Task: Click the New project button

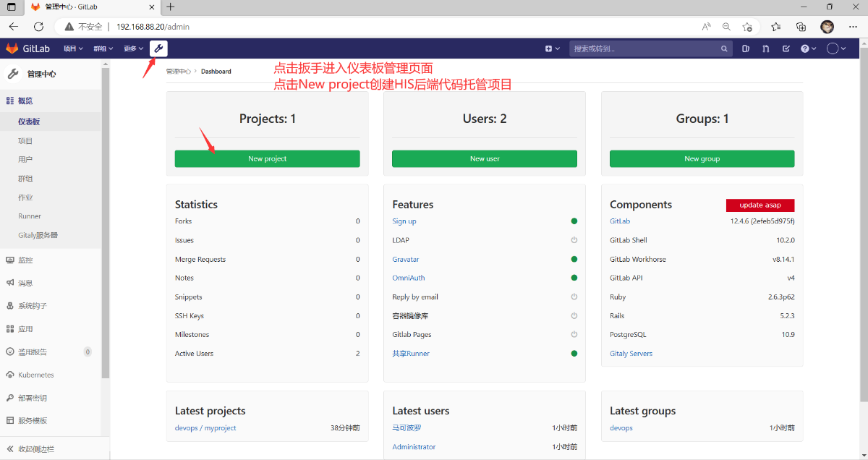Action: point(267,158)
